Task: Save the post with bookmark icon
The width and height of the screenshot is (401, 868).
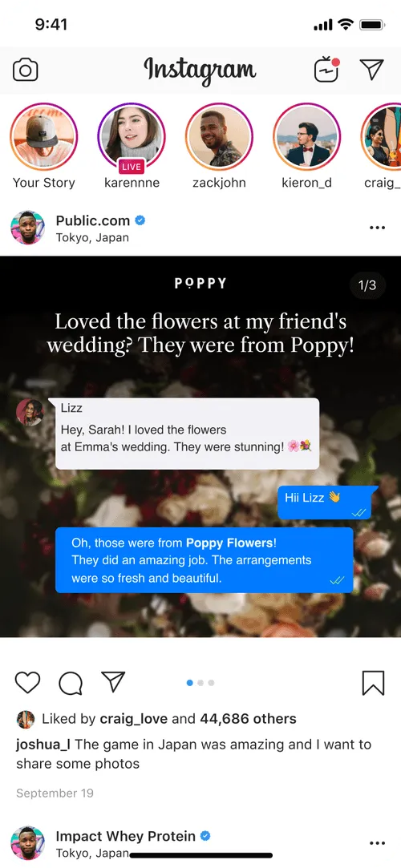Action: click(373, 683)
